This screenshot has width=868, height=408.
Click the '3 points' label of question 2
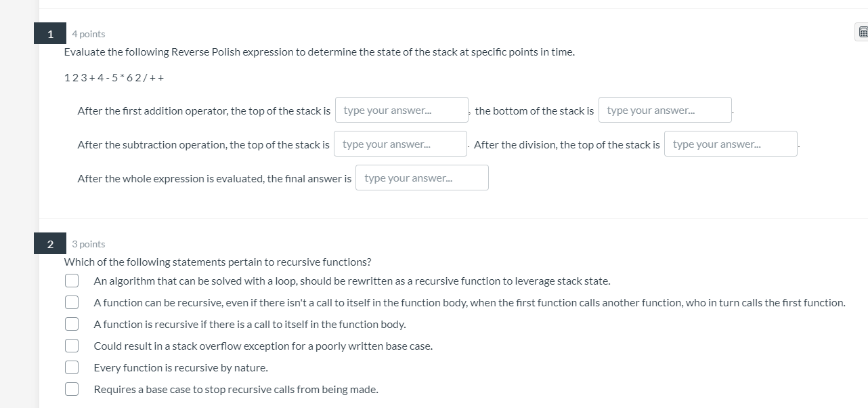click(89, 244)
